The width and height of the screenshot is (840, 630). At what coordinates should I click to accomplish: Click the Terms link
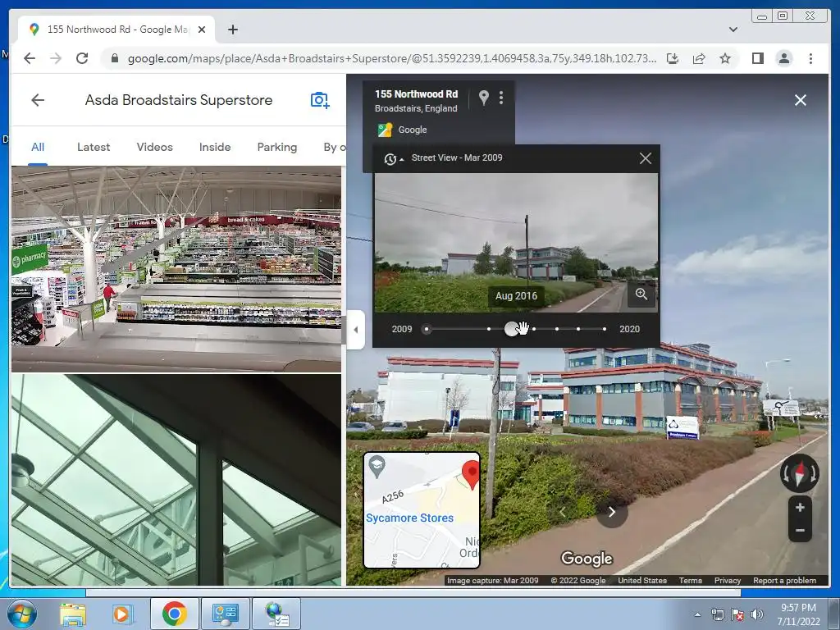tap(691, 580)
